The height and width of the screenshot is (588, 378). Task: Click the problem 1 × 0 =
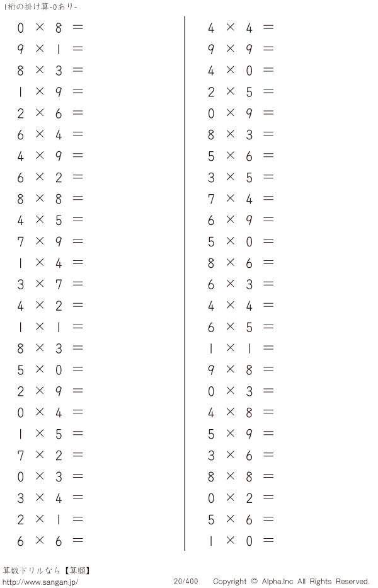pyautogui.click(x=241, y=541)
